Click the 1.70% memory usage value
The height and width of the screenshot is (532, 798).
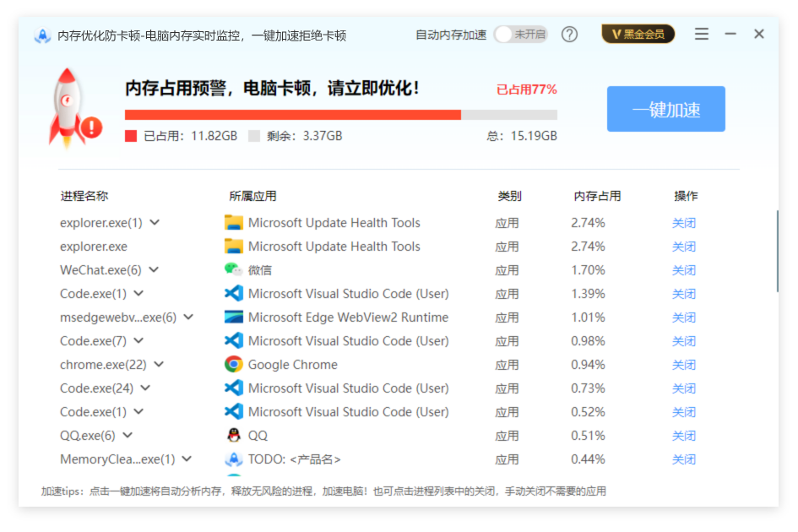coord(588,270)
